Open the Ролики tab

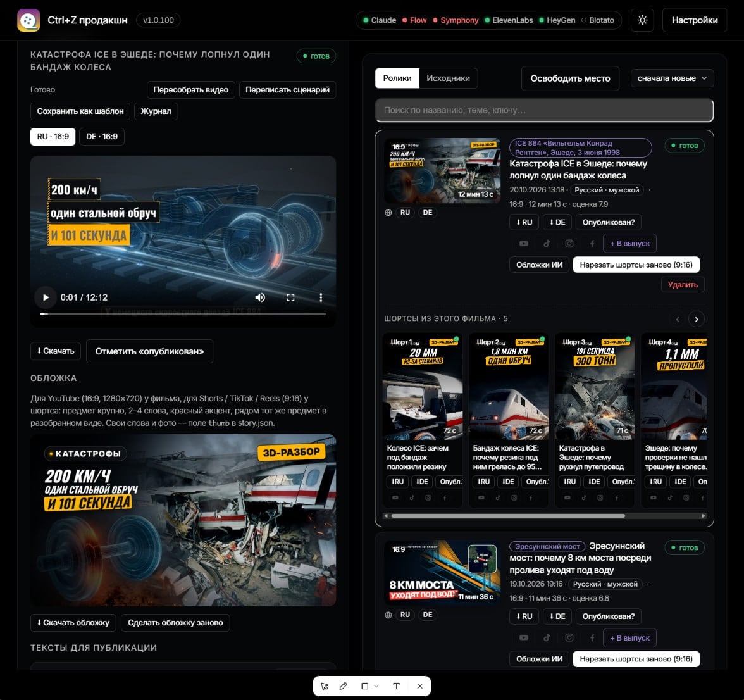point(397,78)
